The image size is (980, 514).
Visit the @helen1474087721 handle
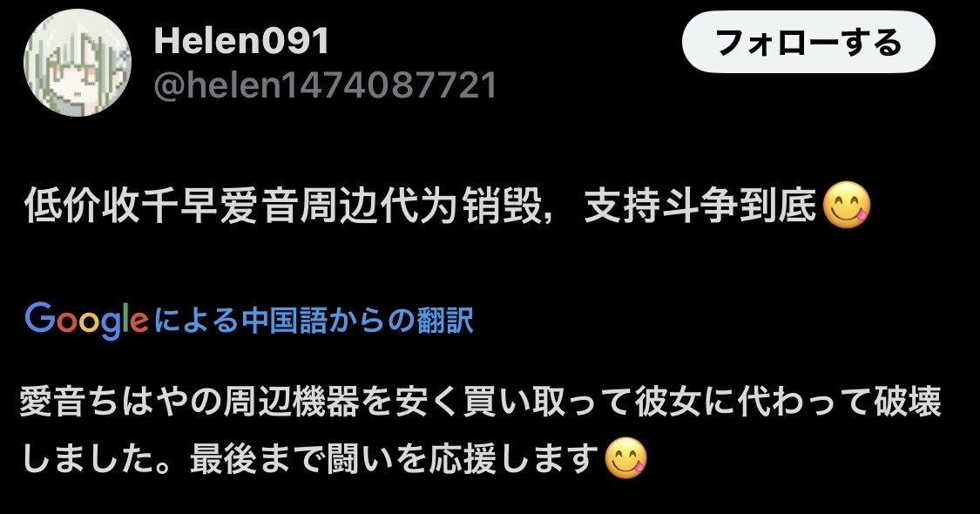(325, 85)
